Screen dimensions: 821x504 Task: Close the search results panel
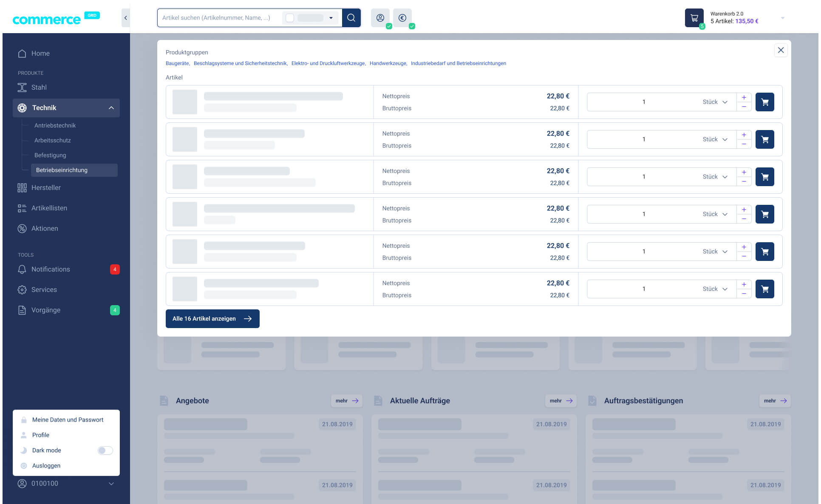[x=781, y=50]
